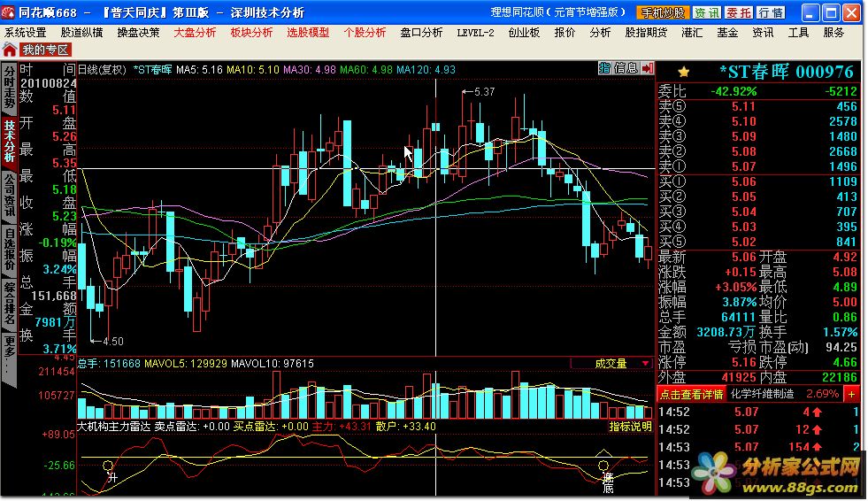Open the 个股分析 menu
This screenshot has height=501, width=868.
point(365,33)
